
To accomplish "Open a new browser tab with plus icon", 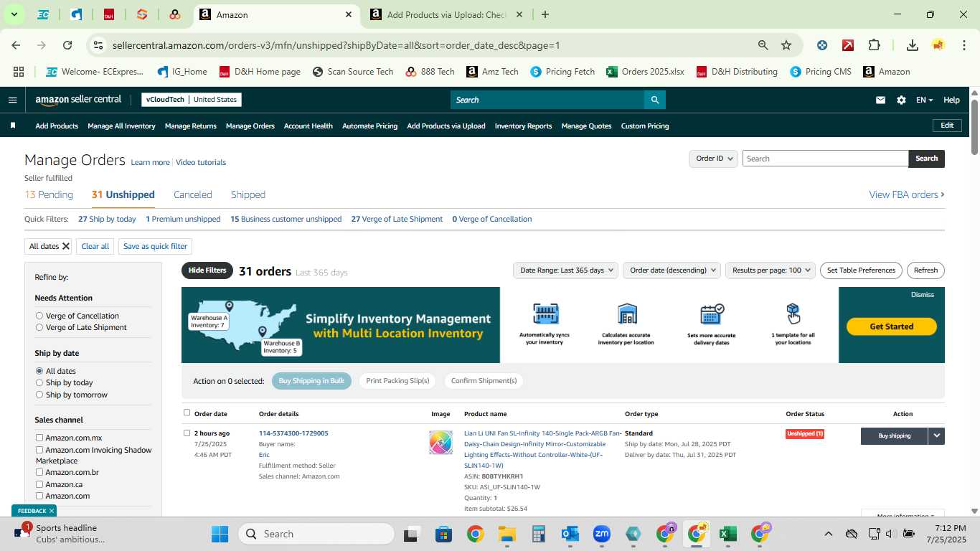I will (545, 14).
